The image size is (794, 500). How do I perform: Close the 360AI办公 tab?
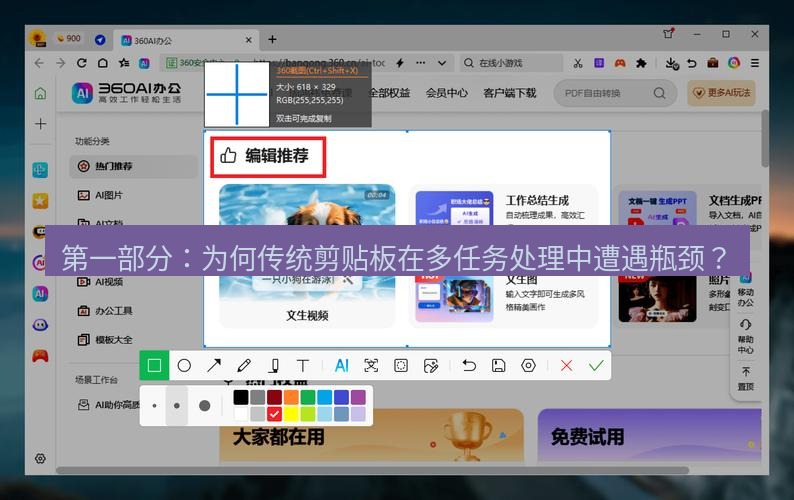pos(249,40)
